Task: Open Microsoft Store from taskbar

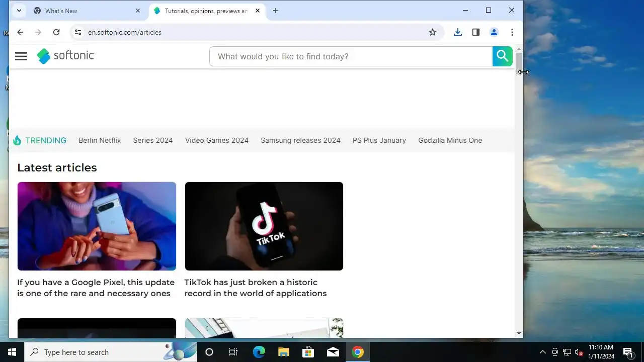Action: 308,352
